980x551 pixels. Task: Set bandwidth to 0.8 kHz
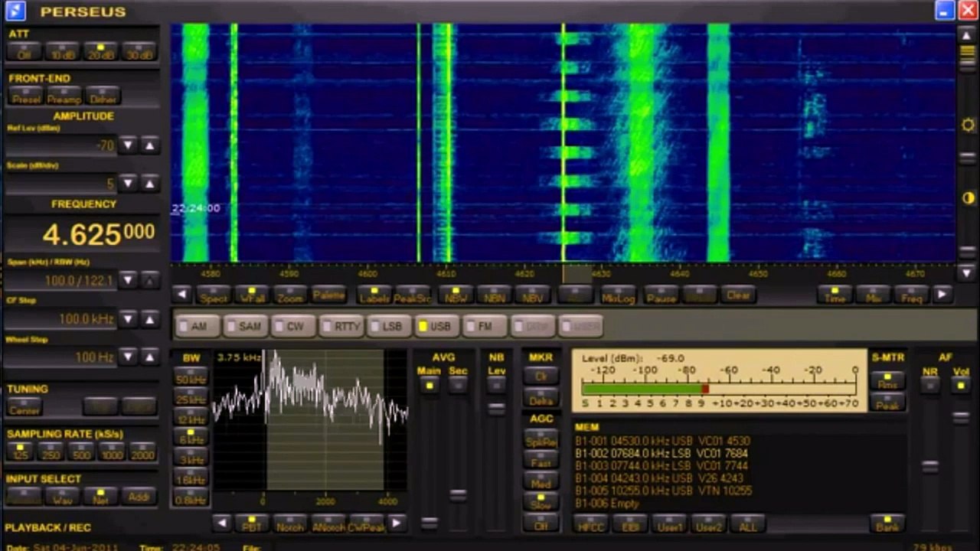191,498
